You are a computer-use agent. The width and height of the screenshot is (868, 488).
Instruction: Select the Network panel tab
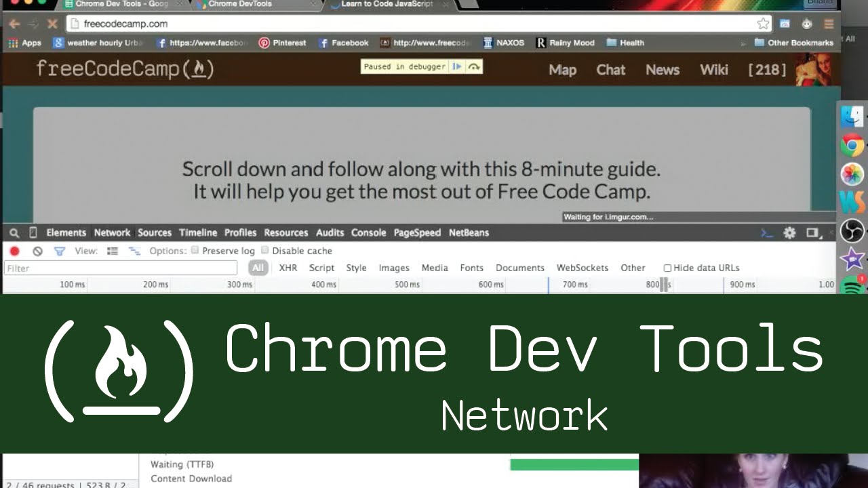pyautogui.click(x=112, y=232)
